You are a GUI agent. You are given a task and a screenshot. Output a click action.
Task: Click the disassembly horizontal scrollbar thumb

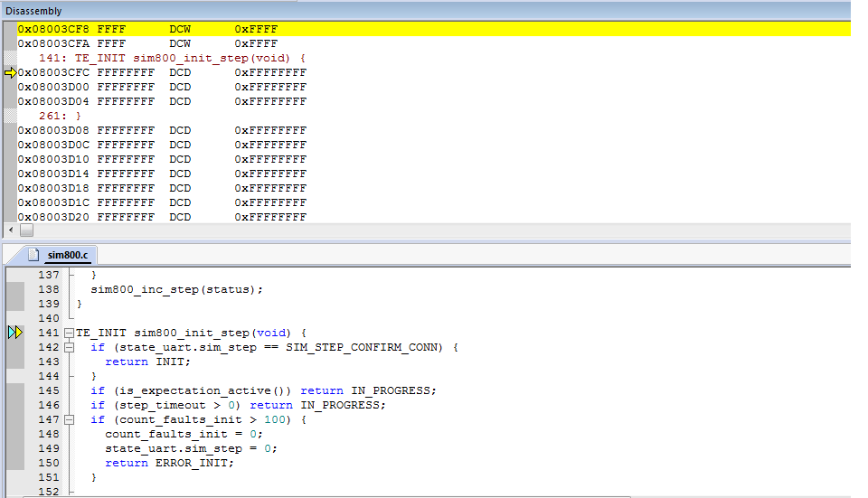point(26,230)
